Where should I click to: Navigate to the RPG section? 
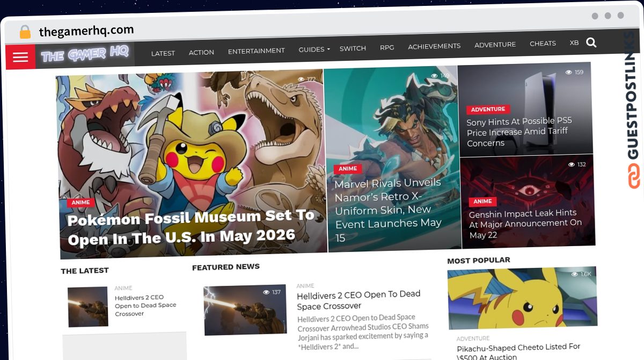click(x=387, y=47)
